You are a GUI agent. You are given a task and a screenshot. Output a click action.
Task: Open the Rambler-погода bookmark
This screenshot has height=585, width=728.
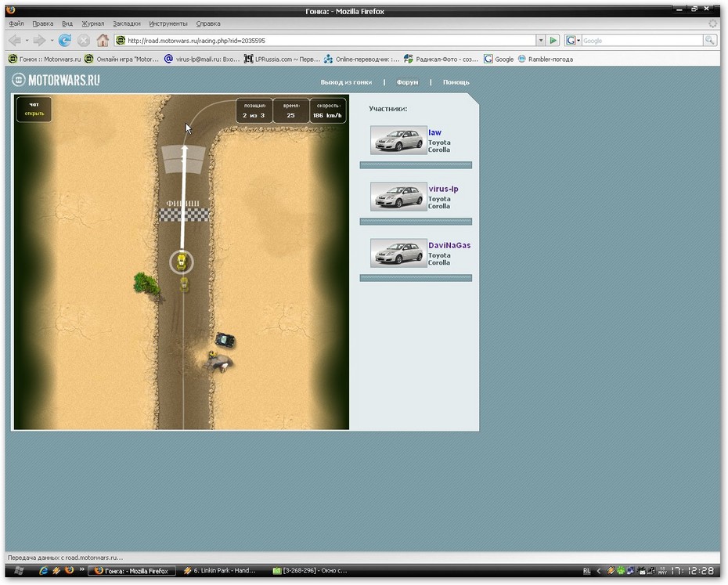[545, 59]
